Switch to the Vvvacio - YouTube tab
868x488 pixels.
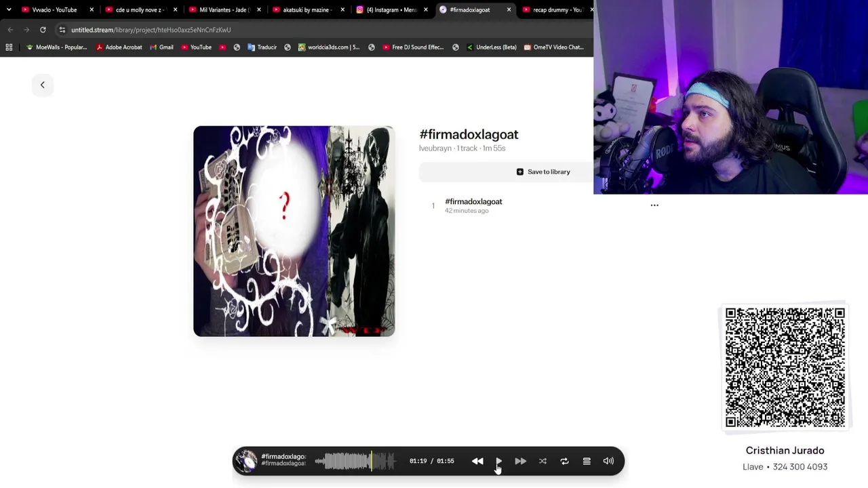click(54, 9)
